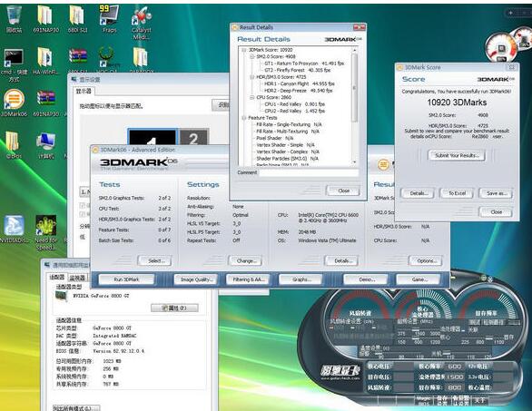The width and height of the screenshot is (532, 411).
Task: Collapse the CPU Score tree node
Action: (252, 97)
